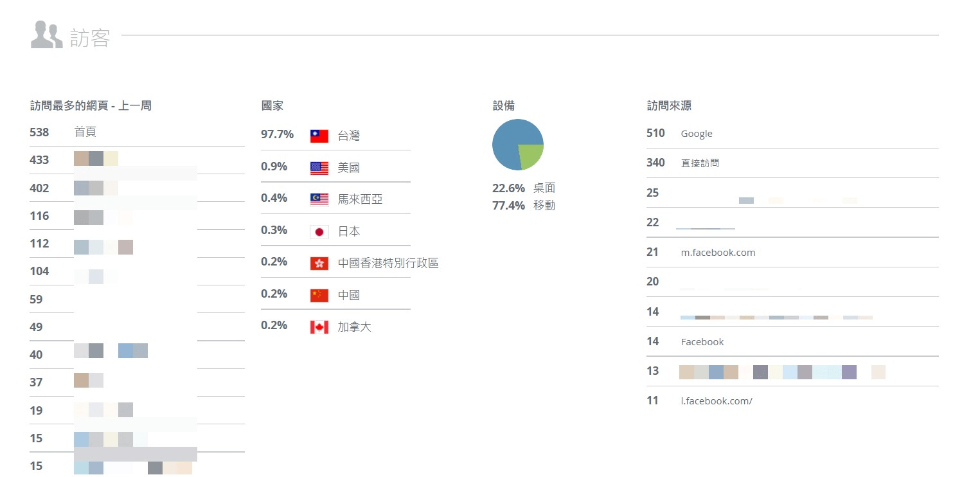This screenshot has height=477, width=980.
Task: Click the 設備 section heading
Action: [503, 105]
